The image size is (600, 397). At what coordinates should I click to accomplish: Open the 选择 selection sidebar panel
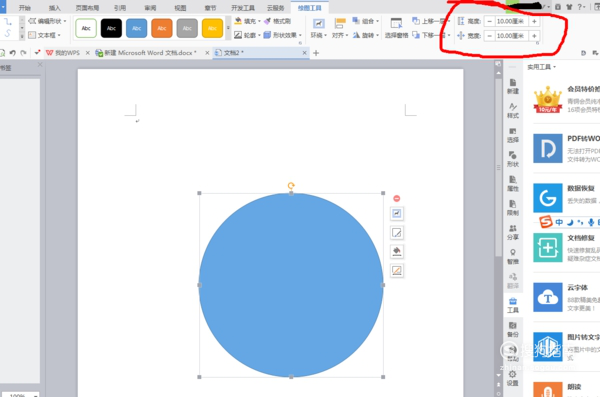tap(513, 135)
